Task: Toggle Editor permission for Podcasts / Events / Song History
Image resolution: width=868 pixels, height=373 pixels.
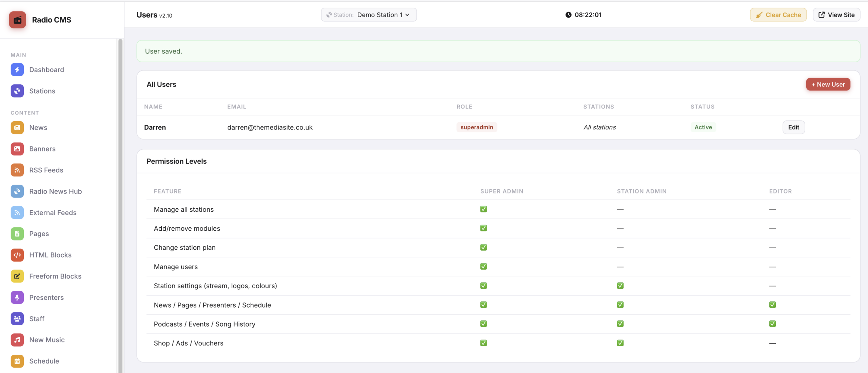Action: tap(772, 324)
